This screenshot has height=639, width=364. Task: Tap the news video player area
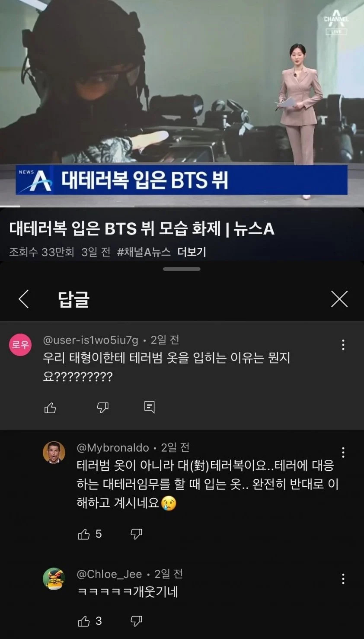[182, 103]
